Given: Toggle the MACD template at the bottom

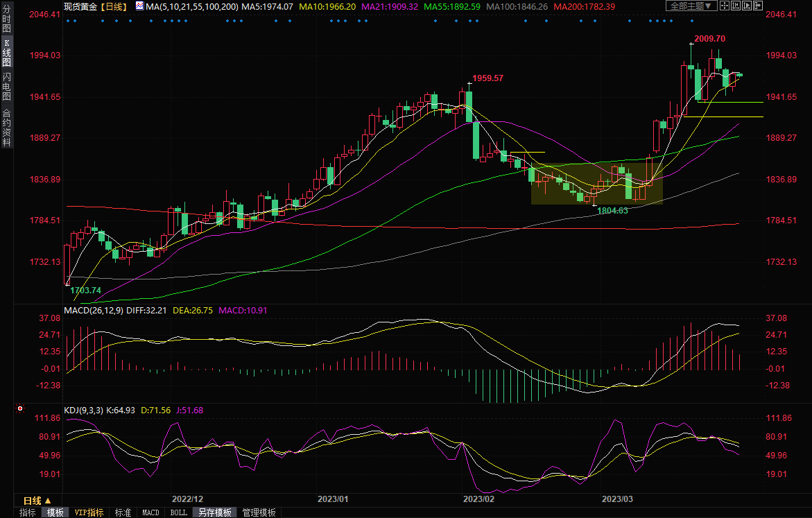Looking at the screenshot, I should [x=150, y=512].
